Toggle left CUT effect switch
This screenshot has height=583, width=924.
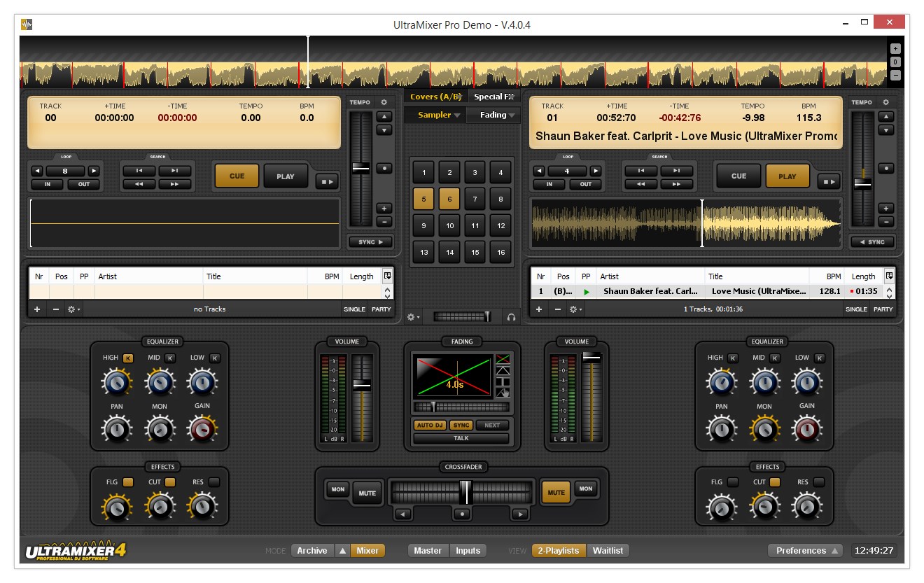[170, 482]
